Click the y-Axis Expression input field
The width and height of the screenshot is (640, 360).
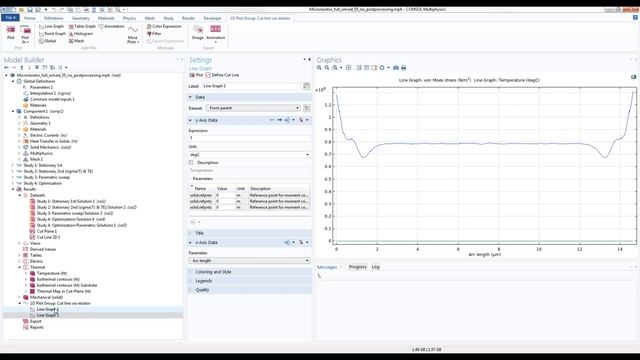(249, 138)
